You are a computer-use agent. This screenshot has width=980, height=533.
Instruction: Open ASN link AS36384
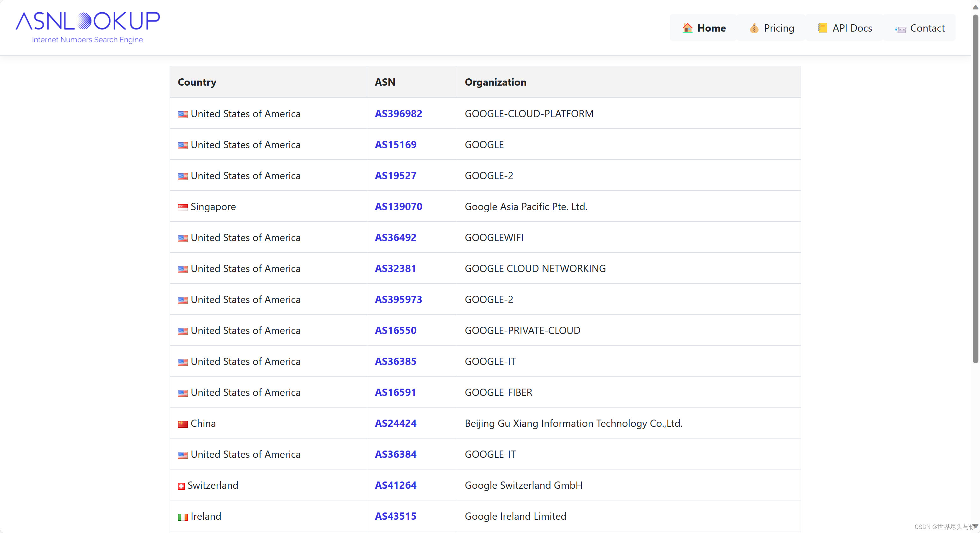[x=396, y=454]
